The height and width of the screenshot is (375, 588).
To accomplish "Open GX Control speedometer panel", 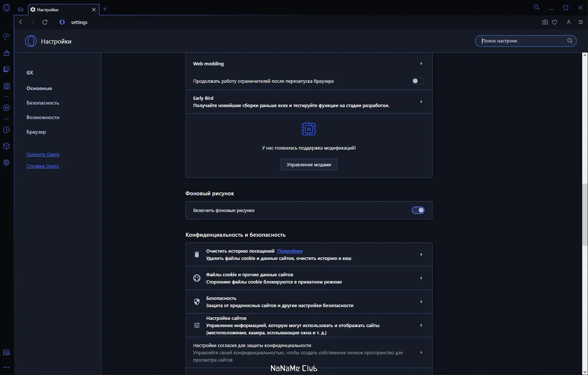I will pyautogui.click(x=7, y=37).
